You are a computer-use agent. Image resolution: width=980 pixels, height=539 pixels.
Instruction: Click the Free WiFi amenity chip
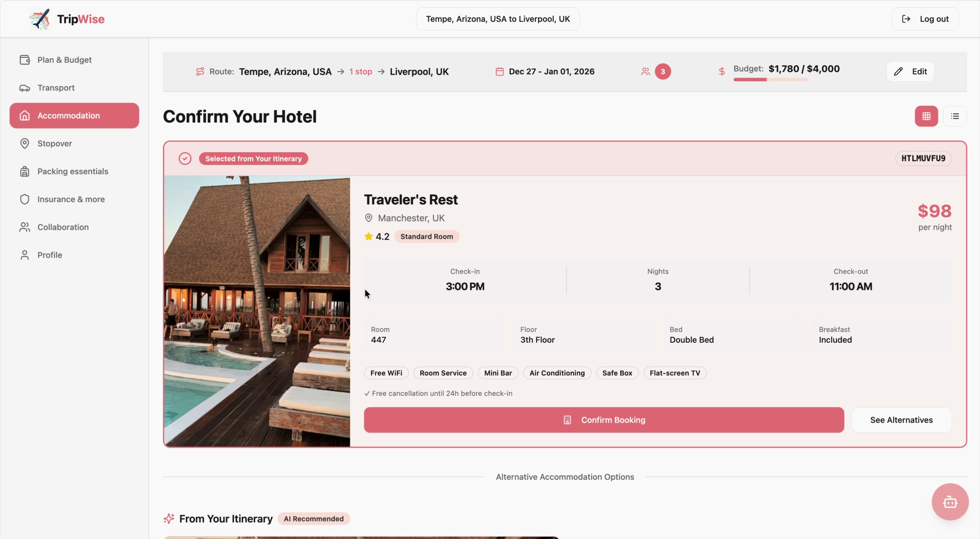point(386,373)
